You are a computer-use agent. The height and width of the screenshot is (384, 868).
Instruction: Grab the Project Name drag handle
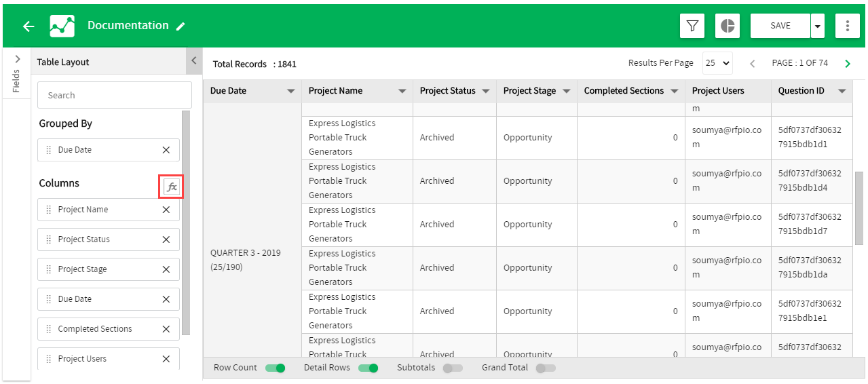(x=48, y=210)
